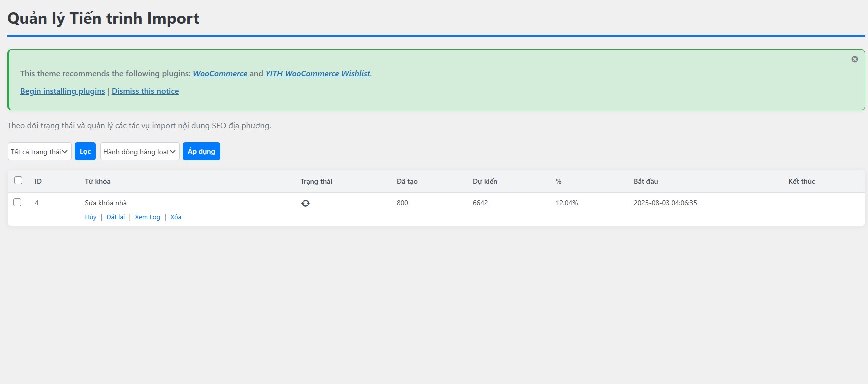Select the "Sửa khóa nhà" keyword entry
Image resolution: width=868 pixels, height=384 pixels.
[106, 203]
